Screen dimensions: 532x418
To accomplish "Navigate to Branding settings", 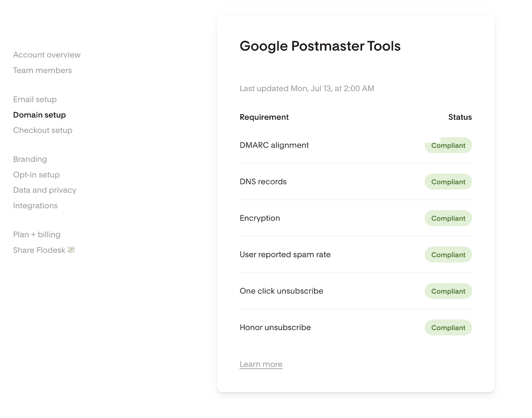I will pyautogui.click(x=30, y=159).
